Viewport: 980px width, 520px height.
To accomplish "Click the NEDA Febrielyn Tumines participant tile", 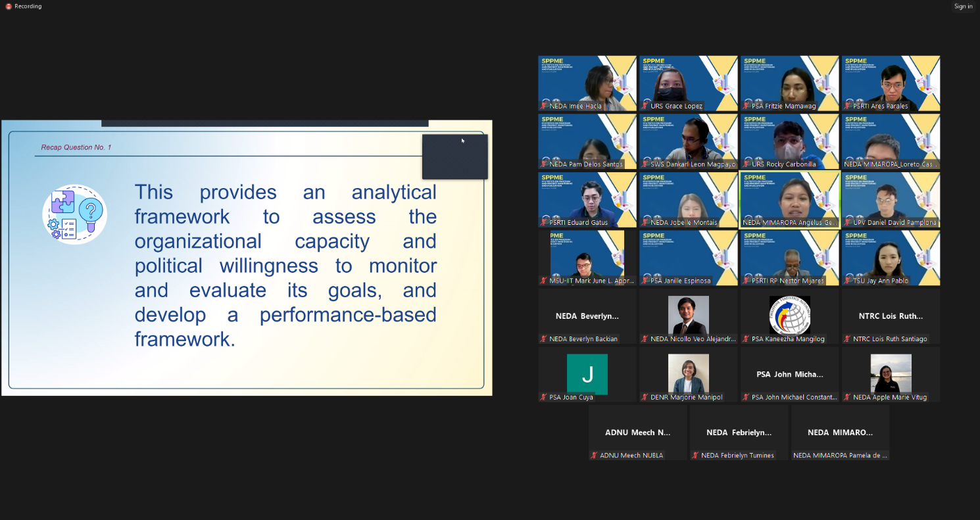I will click(x=739, y=432).
